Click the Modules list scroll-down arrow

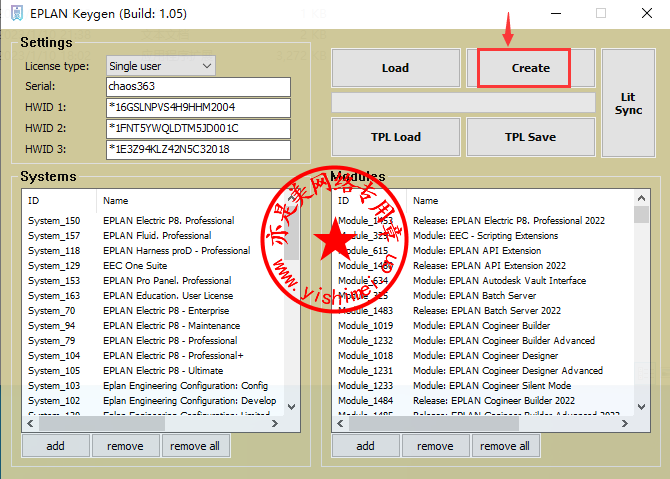[x=641, y=406]
